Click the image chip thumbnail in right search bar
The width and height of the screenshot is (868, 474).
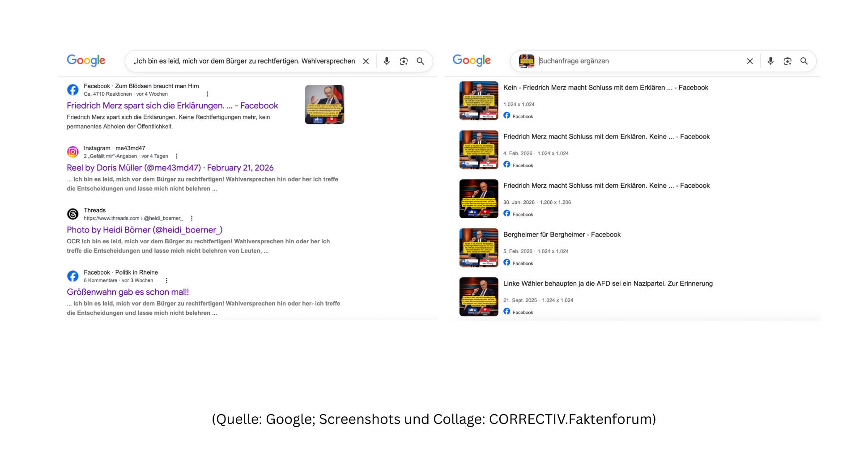point(527,61)
